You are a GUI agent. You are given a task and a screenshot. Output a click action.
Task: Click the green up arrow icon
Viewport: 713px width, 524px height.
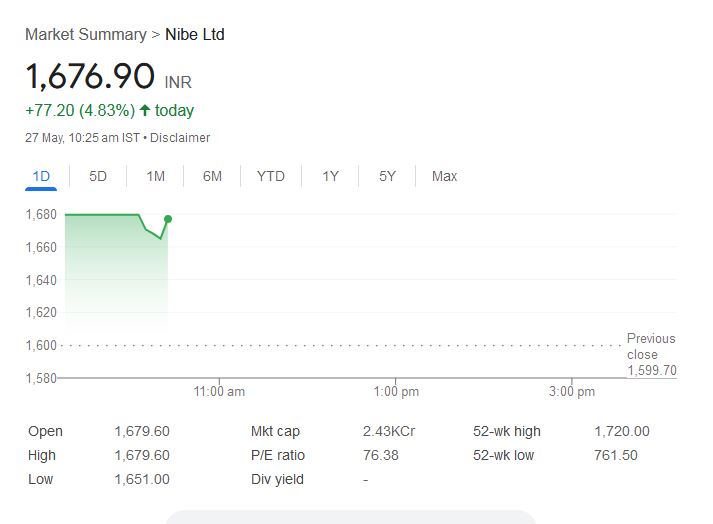(x=145, y=110)
